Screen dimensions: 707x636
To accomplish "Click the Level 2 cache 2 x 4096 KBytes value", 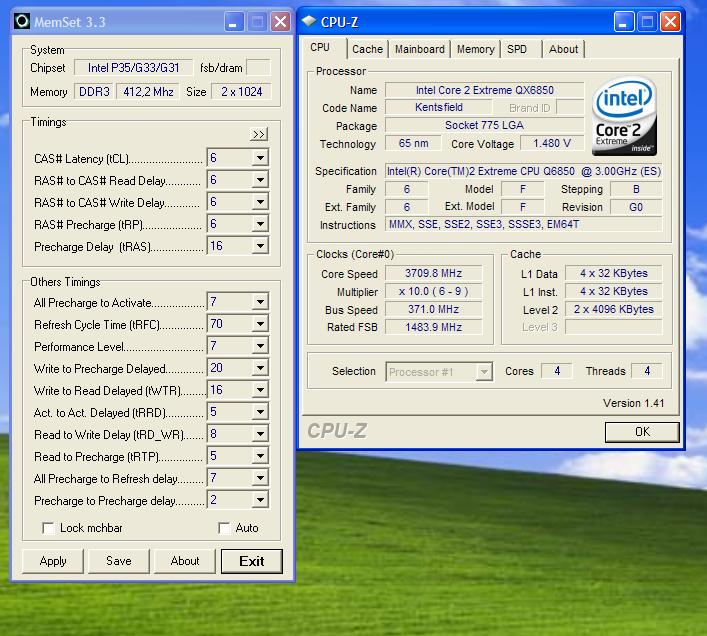I will tap(614, 309).
